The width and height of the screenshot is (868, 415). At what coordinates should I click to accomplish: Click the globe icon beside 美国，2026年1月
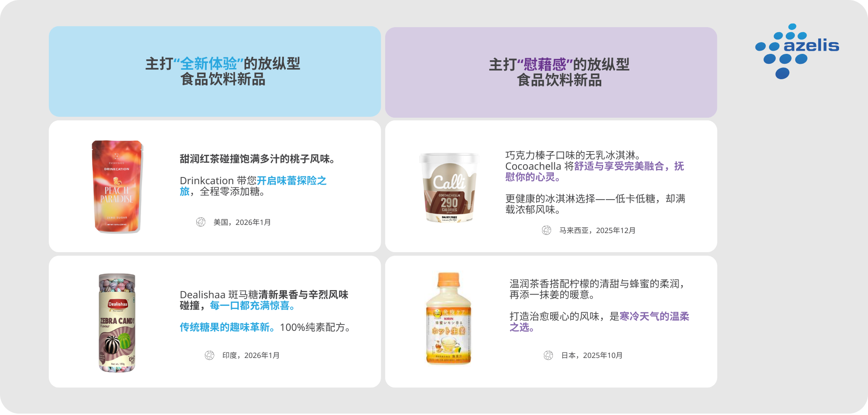click(x=201, y=222)
